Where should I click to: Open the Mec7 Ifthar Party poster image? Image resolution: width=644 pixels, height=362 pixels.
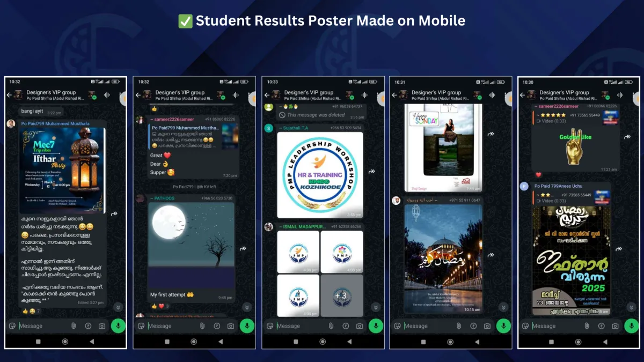point(62,171)
